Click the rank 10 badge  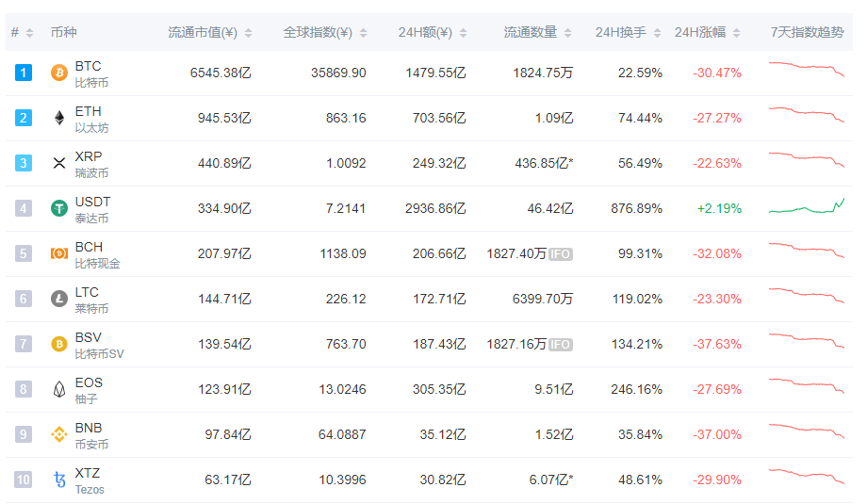[24, 480]
